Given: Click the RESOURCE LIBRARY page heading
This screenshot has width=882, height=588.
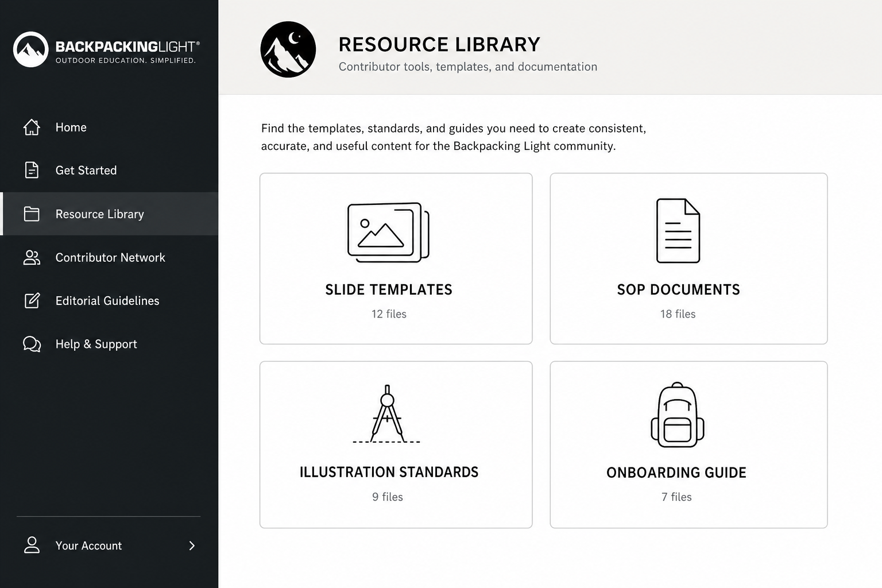Looking at the screenshot, I should (439, 45).
